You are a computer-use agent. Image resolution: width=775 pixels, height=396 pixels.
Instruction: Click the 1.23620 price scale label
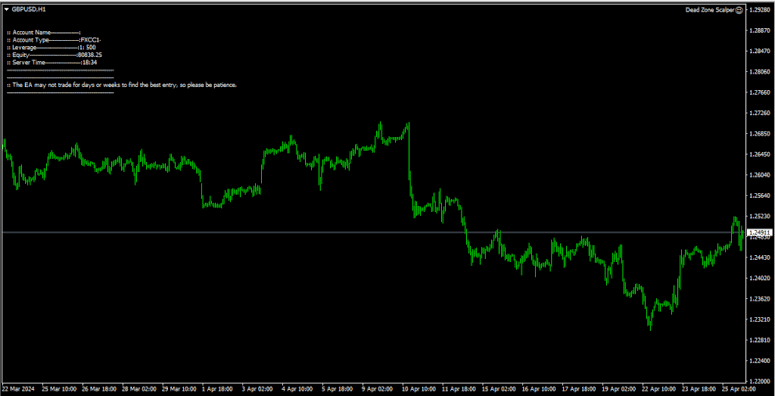click(x=760, y=299)
